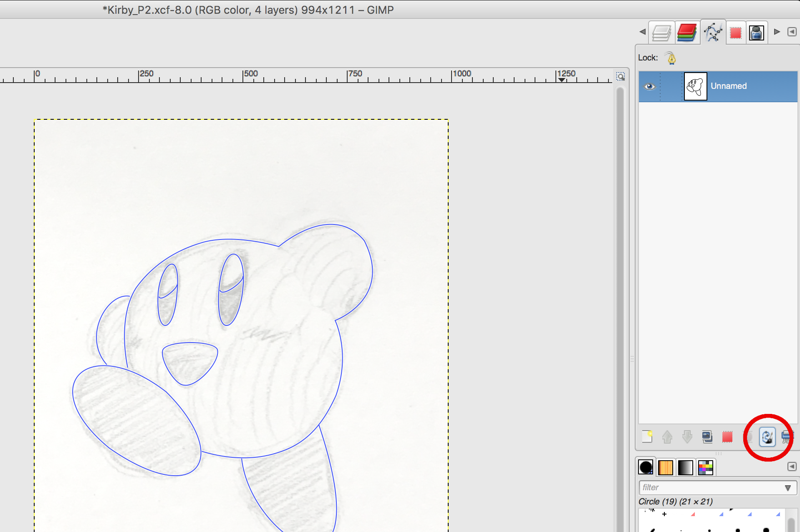Click the Kirby thumbnail of Unnamed path
The image size is (800, 532).
(x=695, y=86)
